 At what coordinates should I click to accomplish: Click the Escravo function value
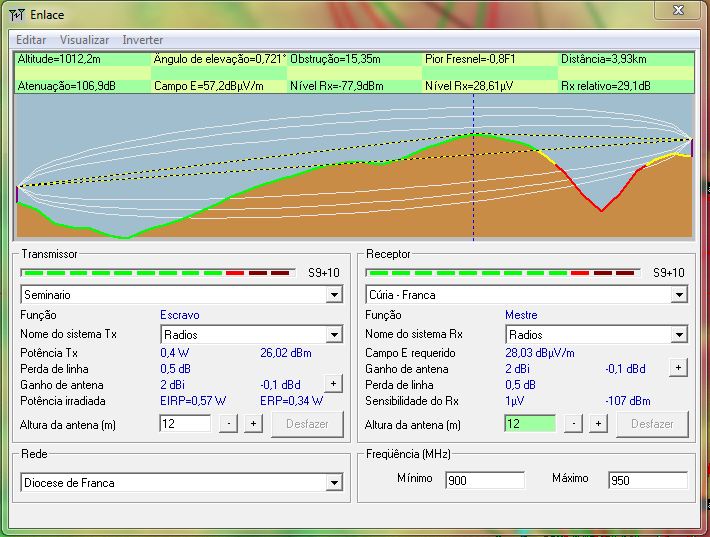pos(180,315)
